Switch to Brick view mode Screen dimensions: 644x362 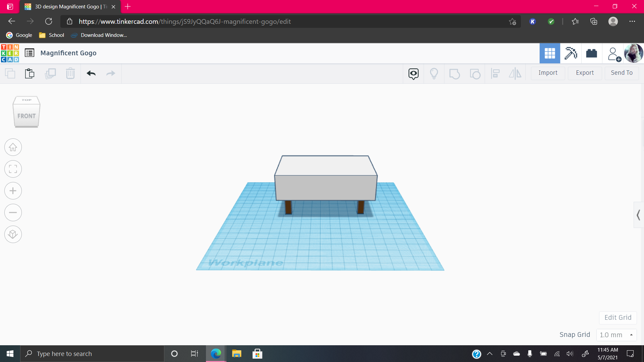click(x=591, y=53)
